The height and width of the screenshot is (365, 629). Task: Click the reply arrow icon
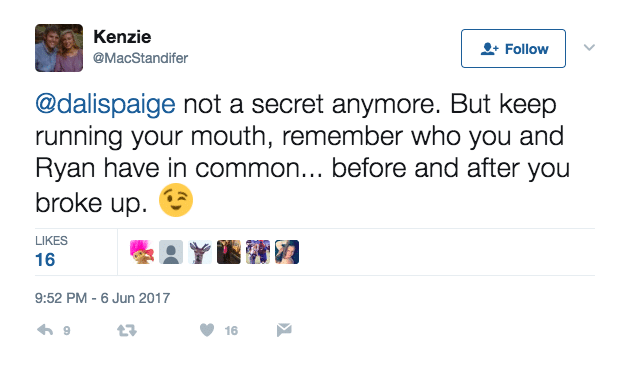45,330
